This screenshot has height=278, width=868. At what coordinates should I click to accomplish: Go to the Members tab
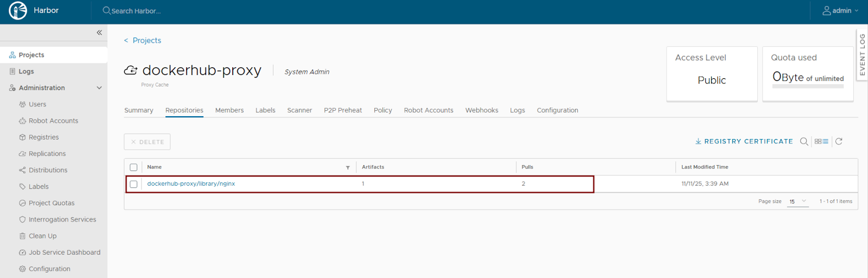pos(229,110)
